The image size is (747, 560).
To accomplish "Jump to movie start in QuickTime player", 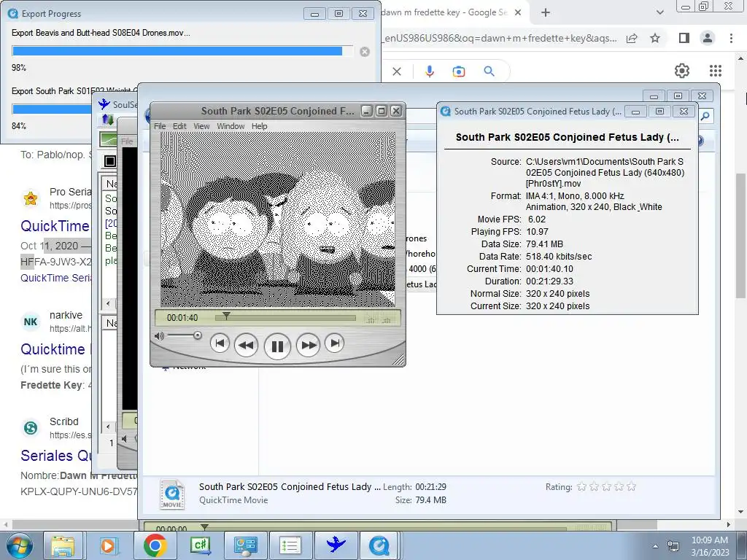I will click(220, 343).
